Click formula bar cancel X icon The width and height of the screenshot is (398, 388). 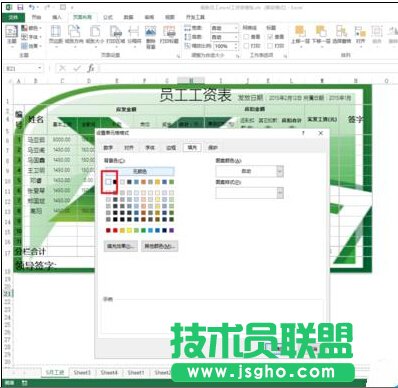point(62,68)
